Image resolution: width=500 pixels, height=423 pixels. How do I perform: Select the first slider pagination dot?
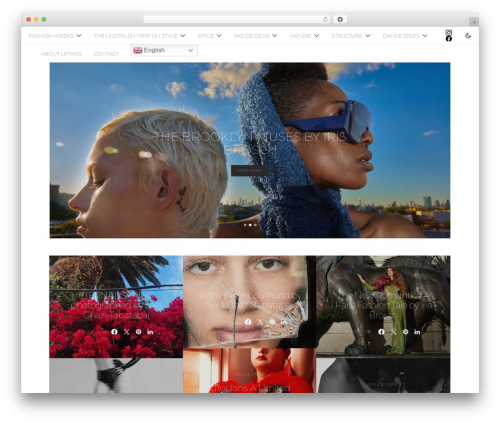245,225
